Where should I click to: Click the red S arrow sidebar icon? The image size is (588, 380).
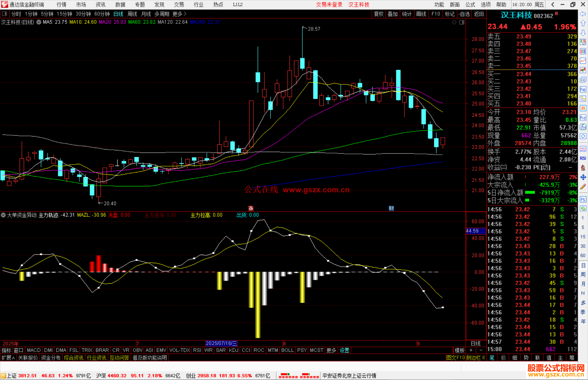(x=583, y=168)
